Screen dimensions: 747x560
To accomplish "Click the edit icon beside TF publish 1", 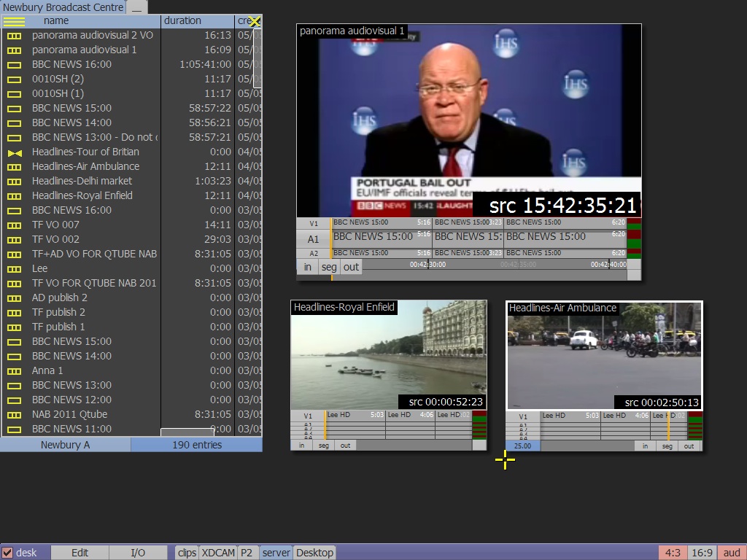I will [x=15, y=327].
